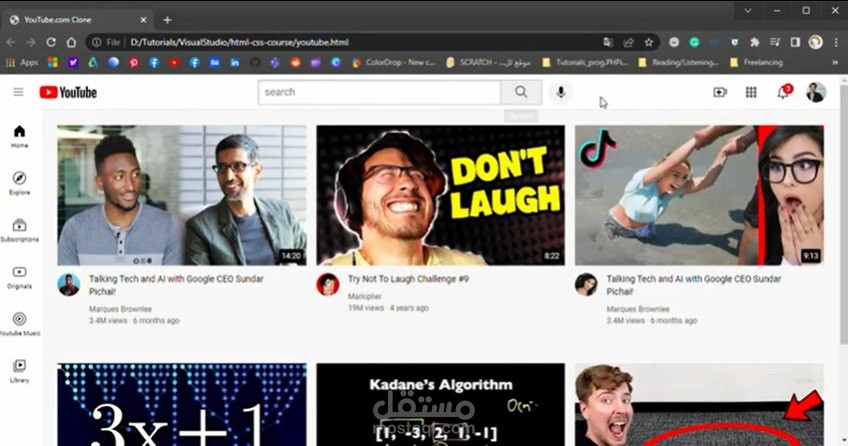Open Subscriptions in sidebar
This screenshot has width=848, height=446.
click(19, 230)
